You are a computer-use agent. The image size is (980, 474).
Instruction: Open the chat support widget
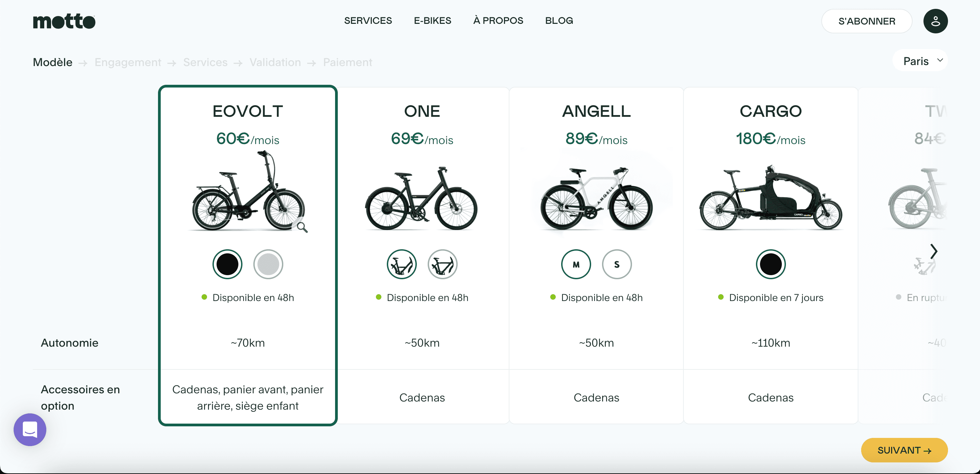30,429
